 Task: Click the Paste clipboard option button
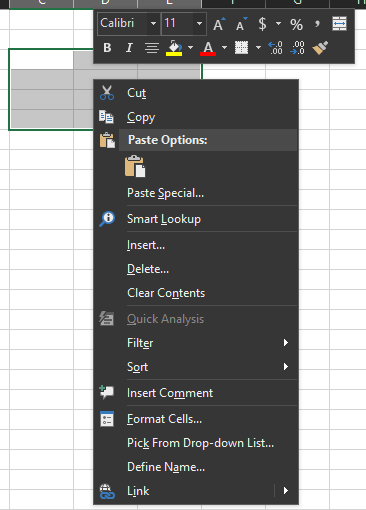[135, 166]
